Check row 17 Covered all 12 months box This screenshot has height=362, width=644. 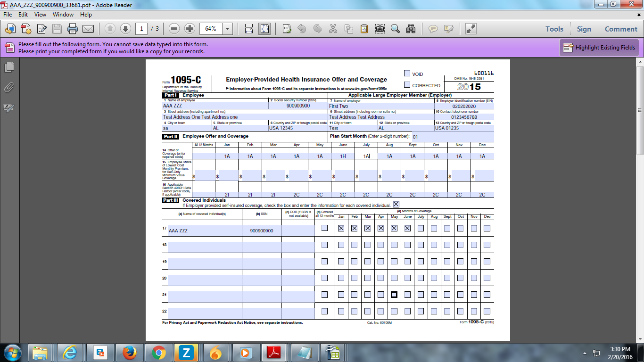pos(324,228)
